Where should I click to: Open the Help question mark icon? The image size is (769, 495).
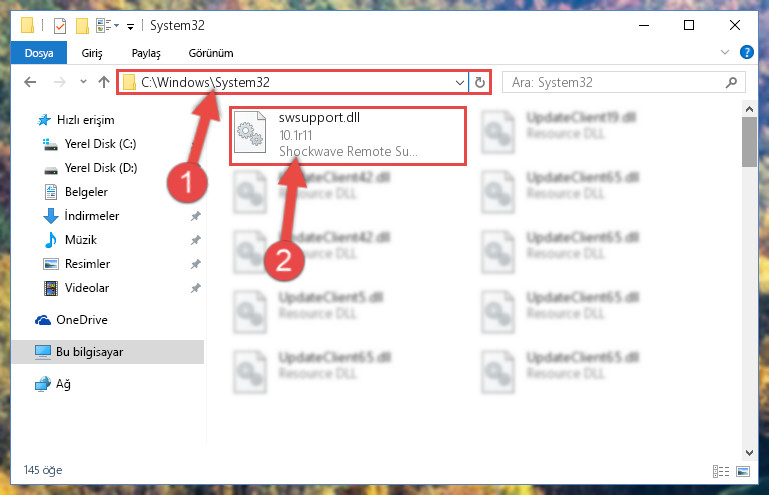746,52
